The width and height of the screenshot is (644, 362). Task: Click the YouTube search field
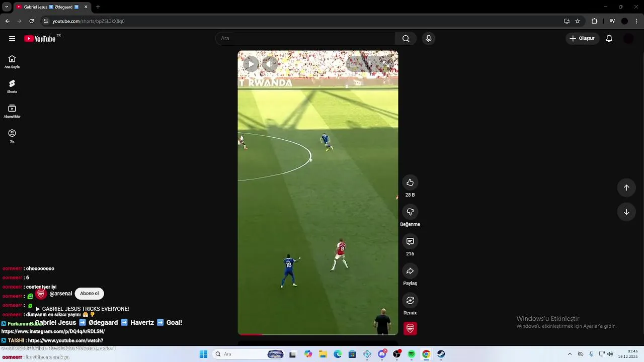pos(305,39)
